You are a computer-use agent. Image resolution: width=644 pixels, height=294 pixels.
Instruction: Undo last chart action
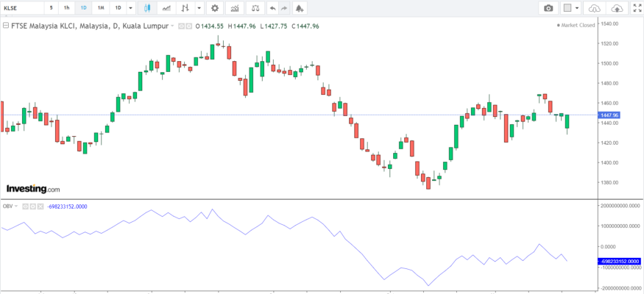coord(273,8)
